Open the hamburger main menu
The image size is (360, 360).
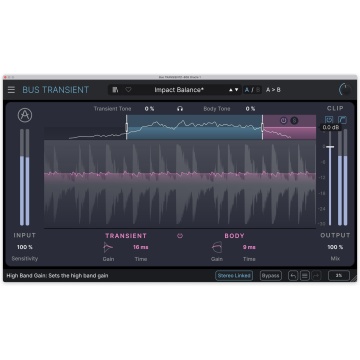11,90
